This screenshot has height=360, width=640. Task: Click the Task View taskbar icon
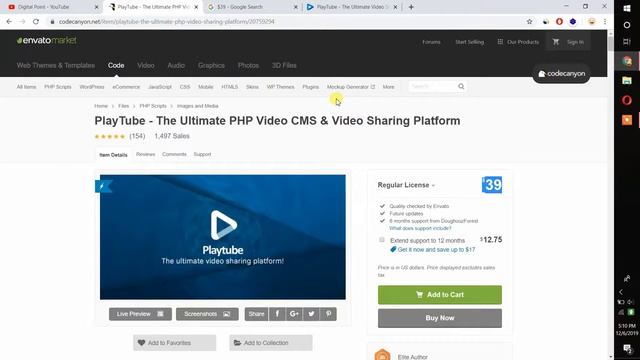(x=627, y=42)
